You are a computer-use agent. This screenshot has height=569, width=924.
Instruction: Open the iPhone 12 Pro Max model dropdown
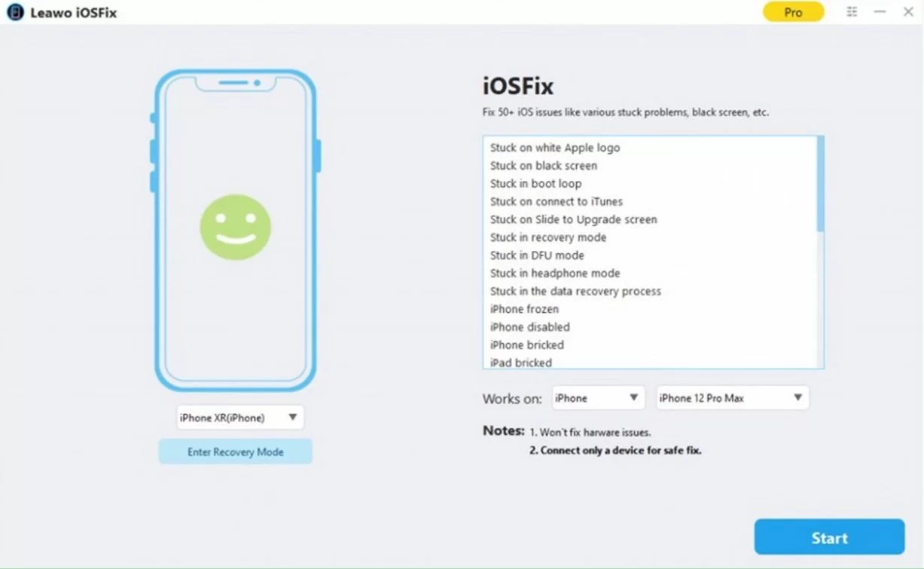(x=731, y=397)
